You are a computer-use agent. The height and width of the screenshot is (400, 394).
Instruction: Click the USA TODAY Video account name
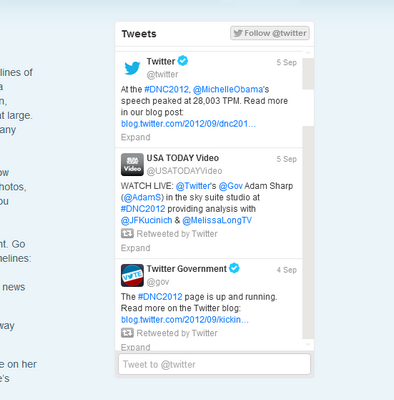183,158
